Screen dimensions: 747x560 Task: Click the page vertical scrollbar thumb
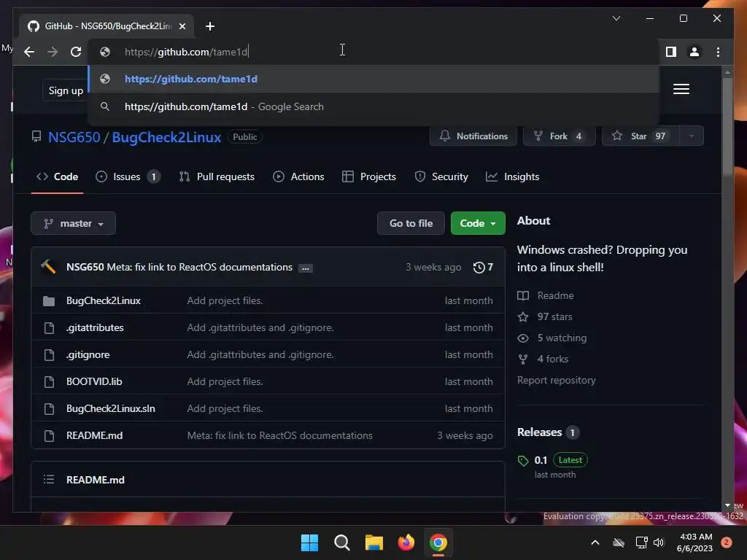[727, 127]
